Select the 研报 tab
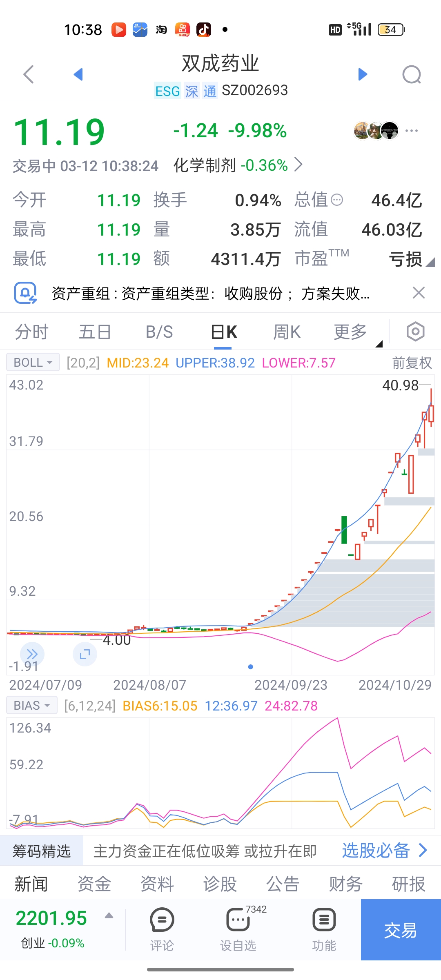 point(409,884)
